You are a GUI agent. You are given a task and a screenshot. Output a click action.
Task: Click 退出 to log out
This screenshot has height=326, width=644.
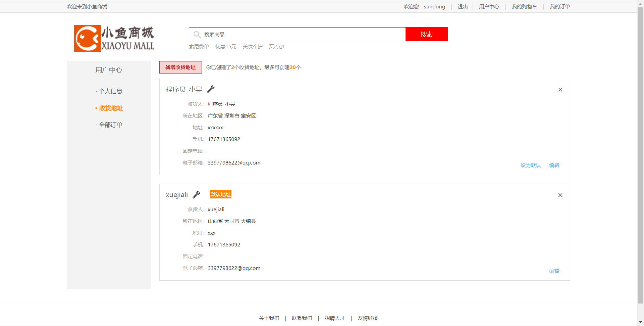pos(463,6)
